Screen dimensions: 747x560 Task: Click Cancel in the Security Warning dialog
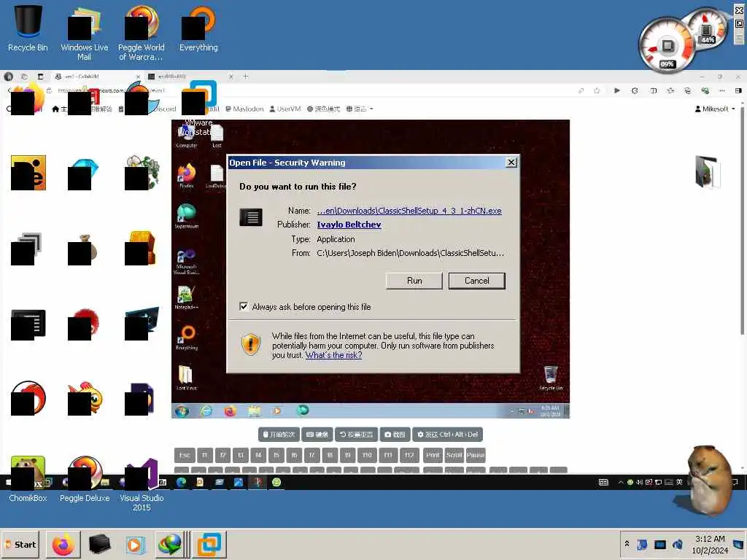coord(476,281)
